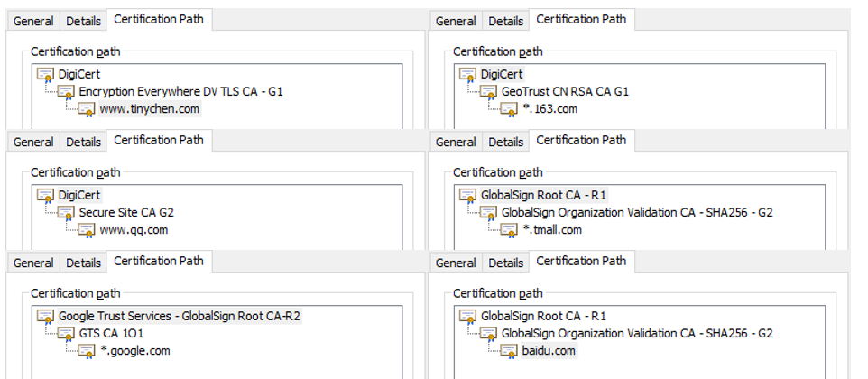Viewport: 868px width, 379px height.
Task: Click certificate icon beside GTS CA 1O1
Action: click(x=66, y=334)
